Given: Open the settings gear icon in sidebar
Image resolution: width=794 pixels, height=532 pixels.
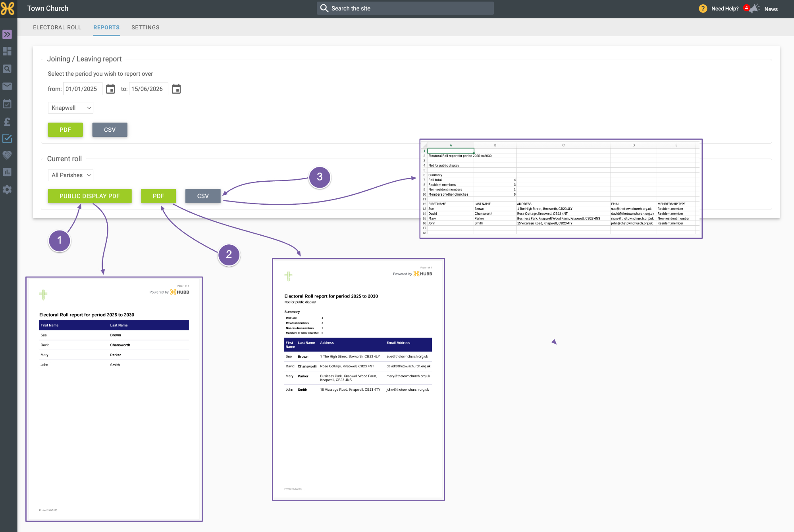Looking at the screenshot, I should coord(7,190).
